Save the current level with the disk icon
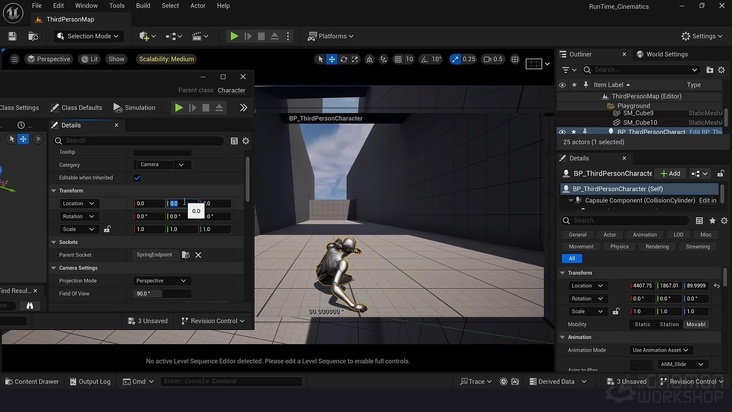The width and height of the screenshot is (732, 412). (12, 36)
